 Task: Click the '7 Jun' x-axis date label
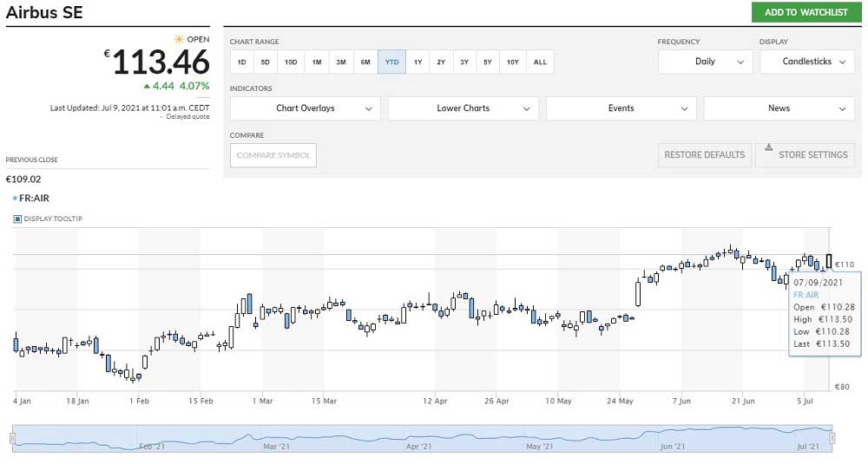(681, 401)
